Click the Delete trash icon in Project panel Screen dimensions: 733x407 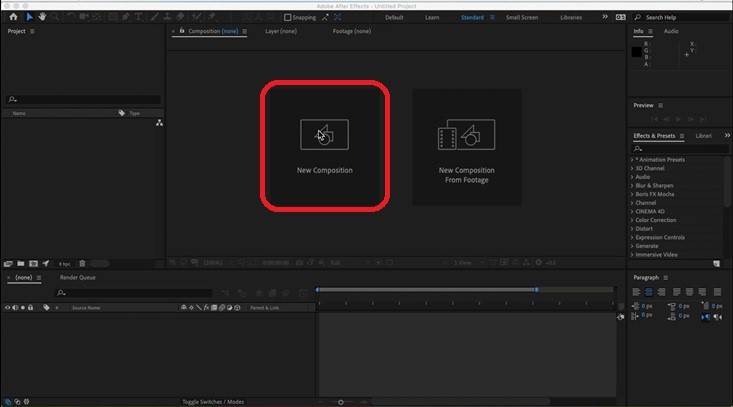(x=82, y=264)
